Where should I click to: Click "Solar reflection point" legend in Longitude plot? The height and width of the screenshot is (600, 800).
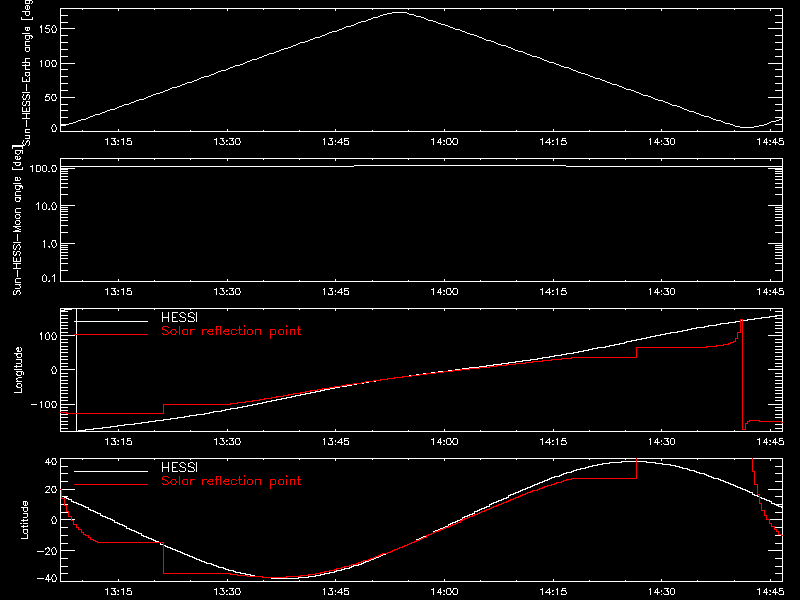click(x=231, y=331)
